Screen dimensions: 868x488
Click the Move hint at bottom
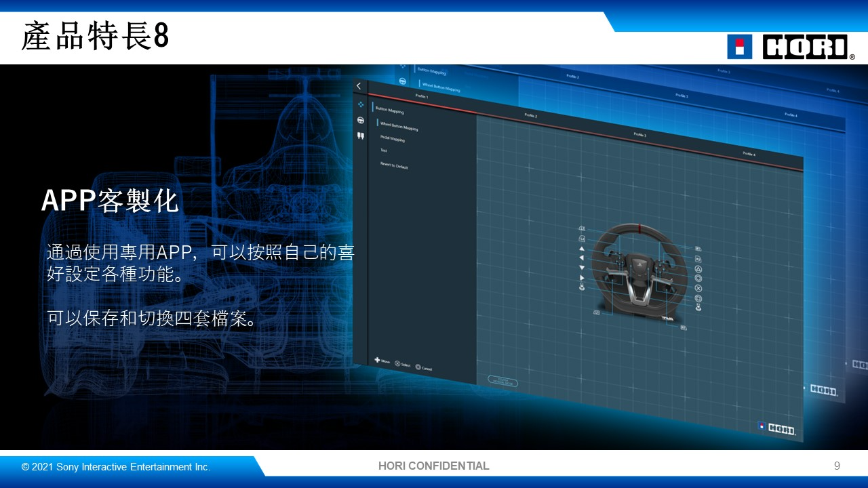(x=382, y=361)
